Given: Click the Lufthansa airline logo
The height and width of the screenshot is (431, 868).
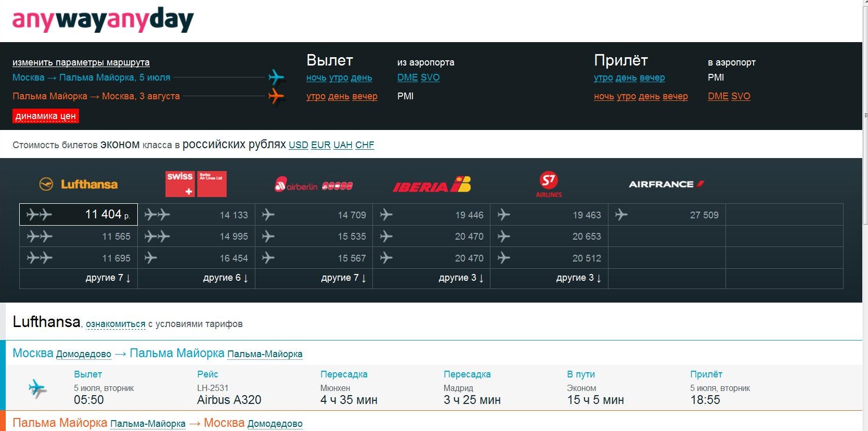Looking at the screenshot, I should coord(79,184).
